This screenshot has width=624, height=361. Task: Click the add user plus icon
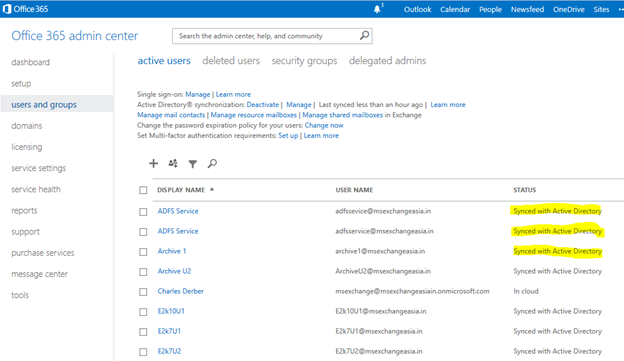(x=154, y=163)
